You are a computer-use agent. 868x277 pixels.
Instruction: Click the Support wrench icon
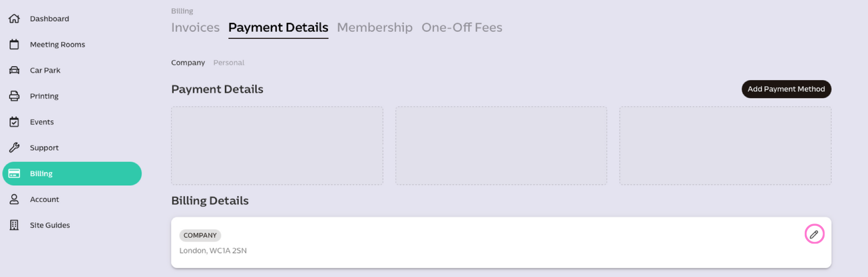click(14, 148)
